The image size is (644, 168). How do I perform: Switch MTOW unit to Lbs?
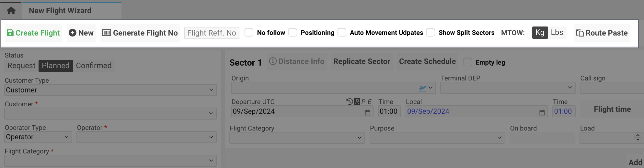tap(557, 33)
